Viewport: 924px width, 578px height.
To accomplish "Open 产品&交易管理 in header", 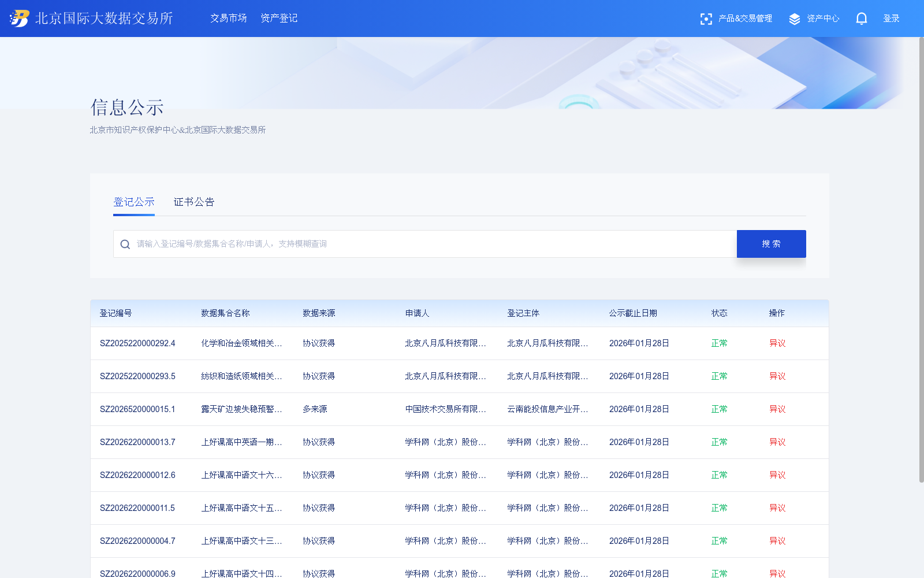I will (x=745, y=18).
